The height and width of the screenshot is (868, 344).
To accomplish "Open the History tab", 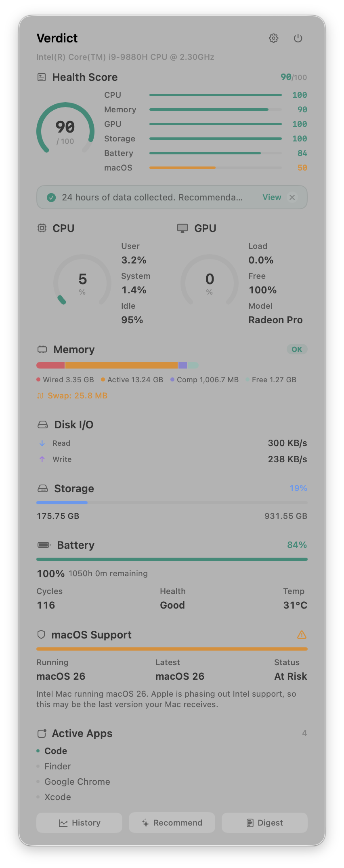I will pyautogui.click(x=79, y=822).
